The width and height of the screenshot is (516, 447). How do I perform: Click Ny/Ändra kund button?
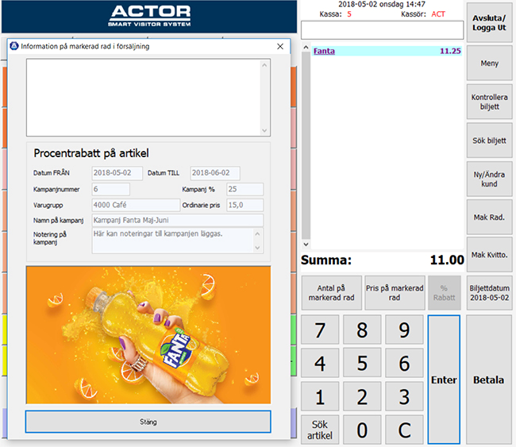coord(489,179)
